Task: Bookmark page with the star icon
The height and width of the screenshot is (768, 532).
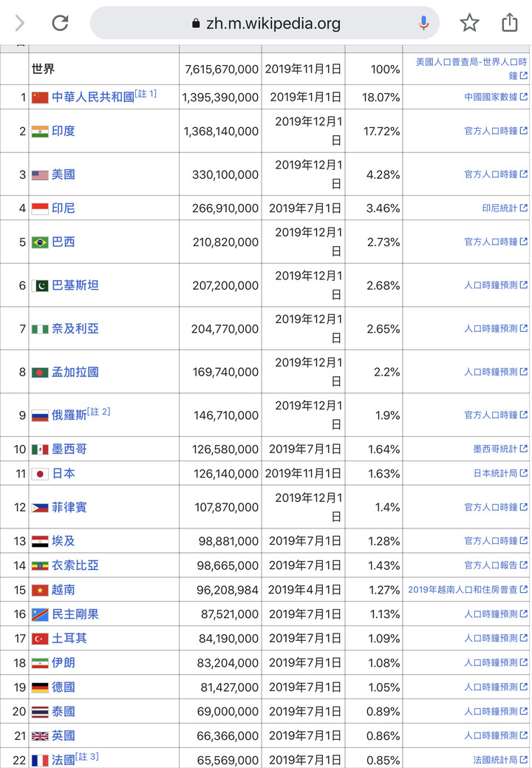Action: pos(469,23)
